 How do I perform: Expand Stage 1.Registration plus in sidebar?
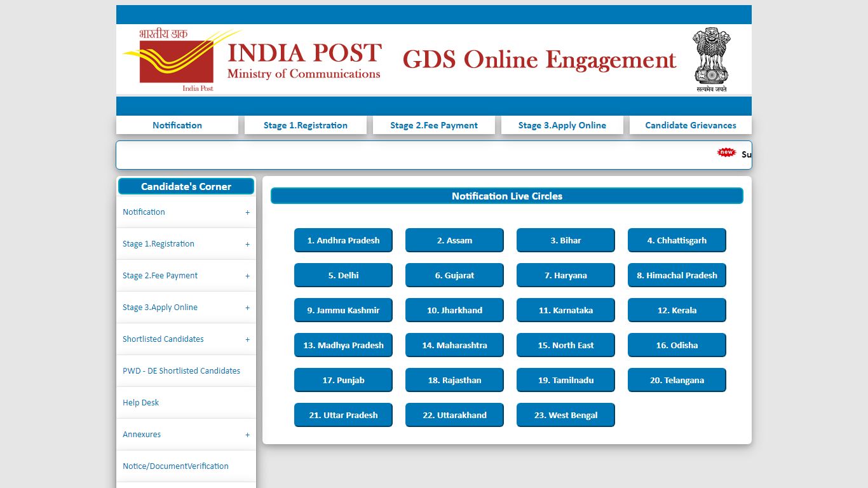click(x=248, y=245)
